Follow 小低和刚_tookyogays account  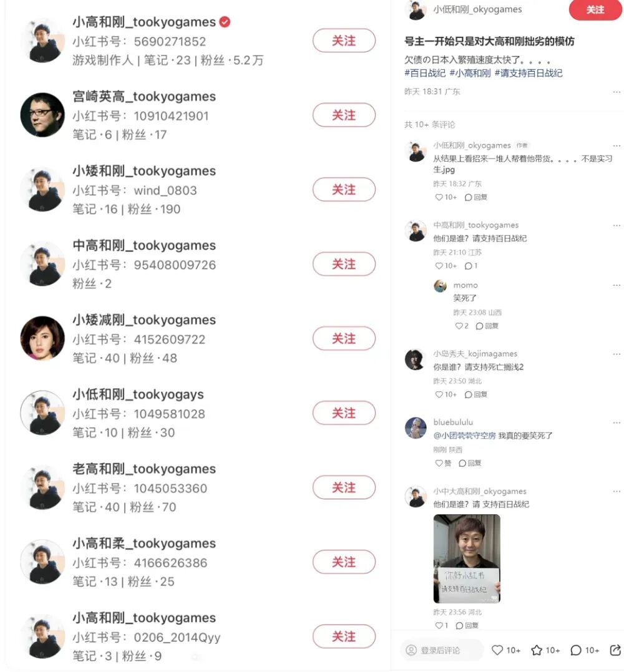coord(344,412)
